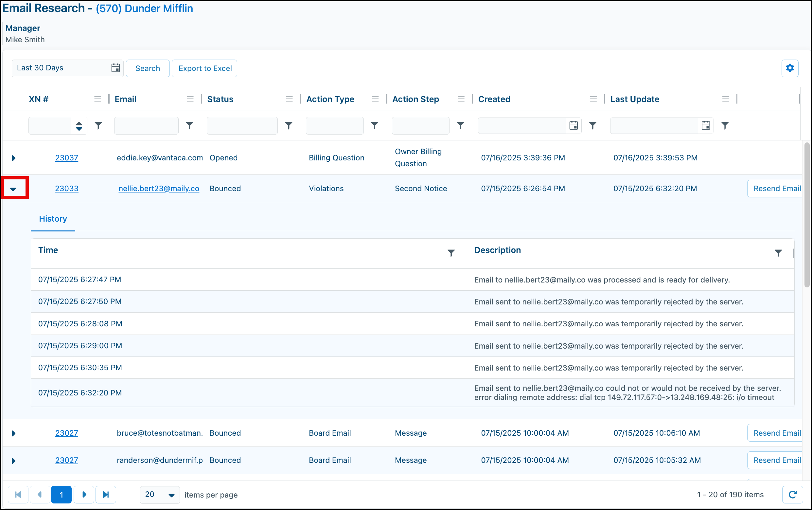Open the settings gear icon
The height and width of the screenshot is (510, 812).
[x=790, y=68]
